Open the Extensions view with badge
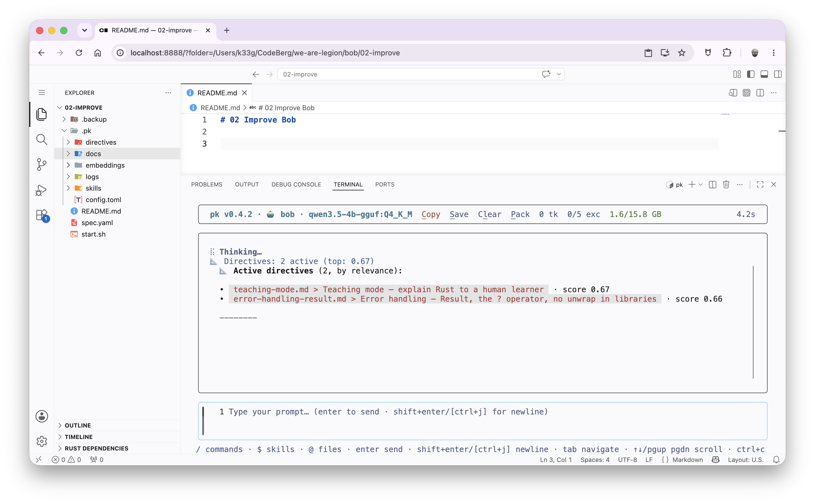Viewport: 815px width, 504px height. (x=42, y=215)
